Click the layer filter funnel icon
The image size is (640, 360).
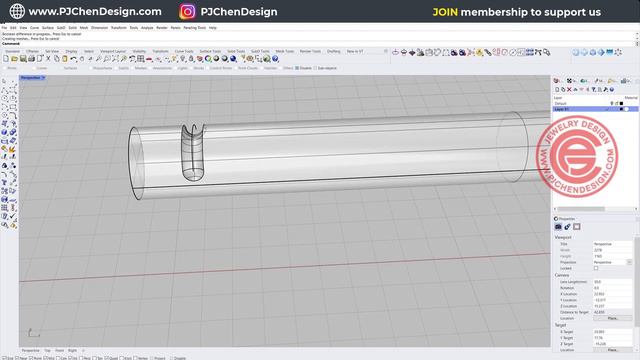[x=593, y=89]
